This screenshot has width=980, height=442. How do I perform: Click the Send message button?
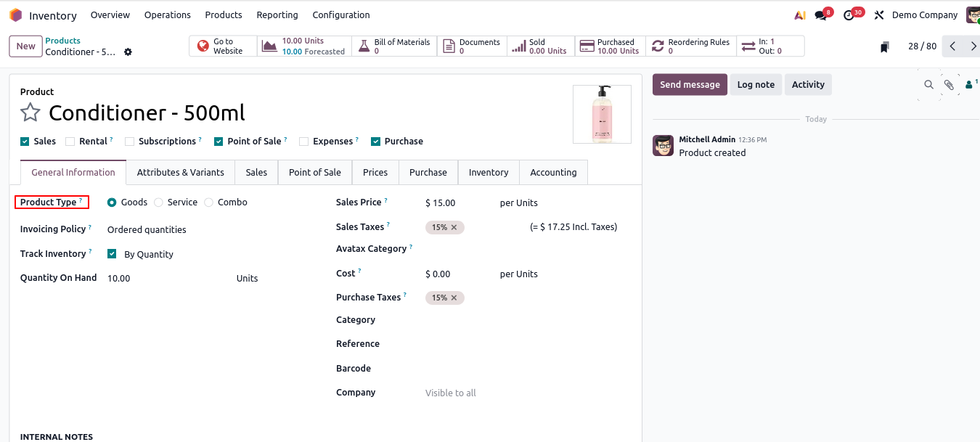(x=689, y=85)
